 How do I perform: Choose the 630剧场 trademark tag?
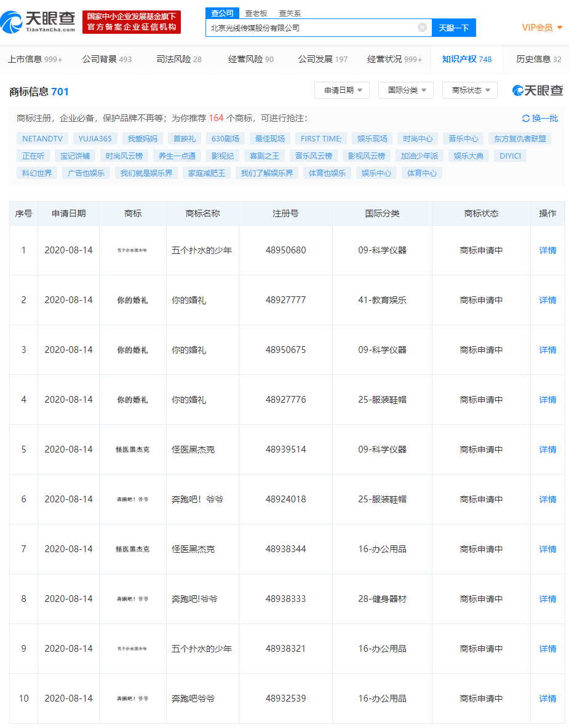(225, 138)
